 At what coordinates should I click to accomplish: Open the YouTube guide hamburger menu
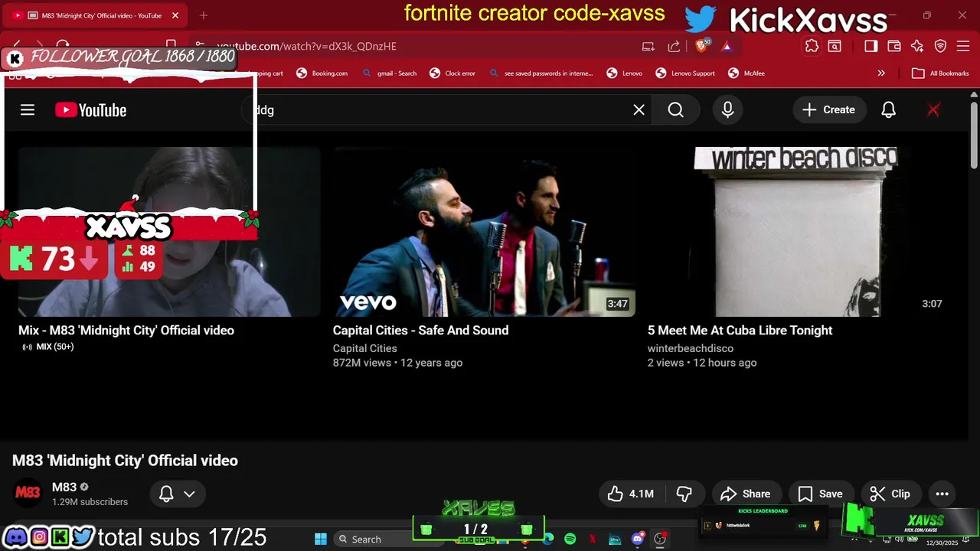(28, 110)
